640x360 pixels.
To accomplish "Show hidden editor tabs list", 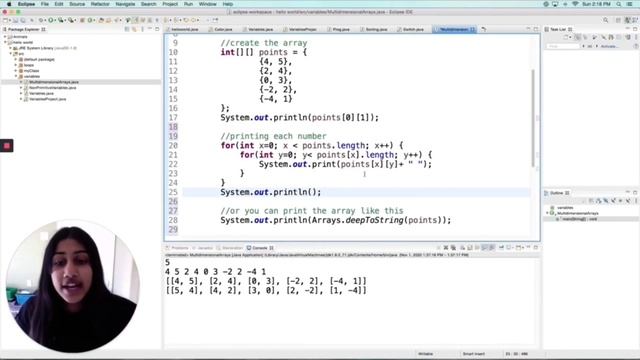I will pyautogui.click(x=484, y=29).
